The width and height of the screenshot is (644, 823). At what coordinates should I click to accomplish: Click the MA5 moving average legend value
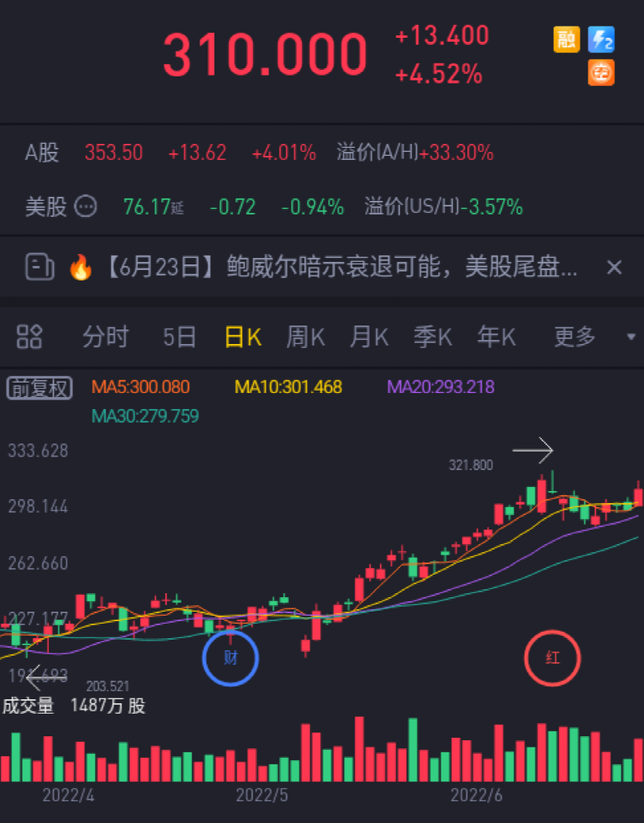(x=142, y=387)
